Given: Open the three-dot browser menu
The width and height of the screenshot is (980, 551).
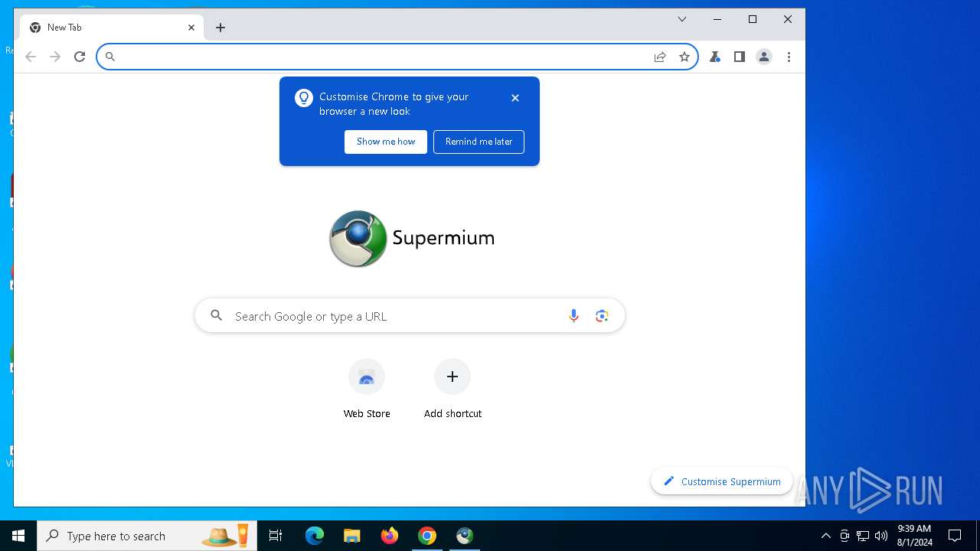Looking at the screenshot, I should (789, 57).
